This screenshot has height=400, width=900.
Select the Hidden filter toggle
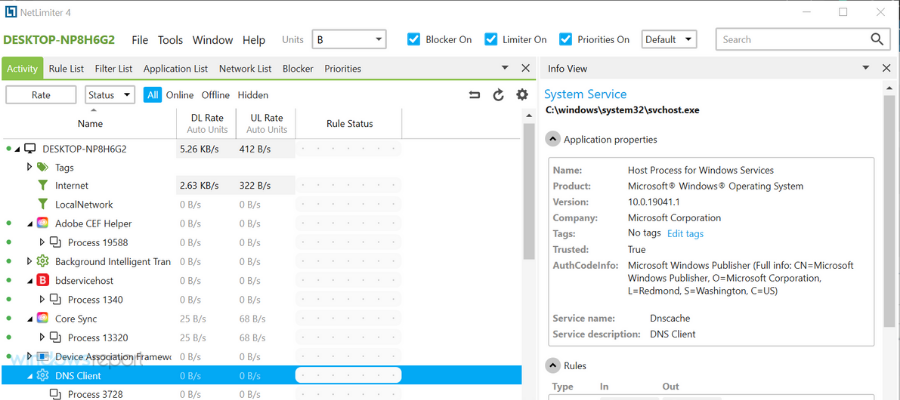253,95
